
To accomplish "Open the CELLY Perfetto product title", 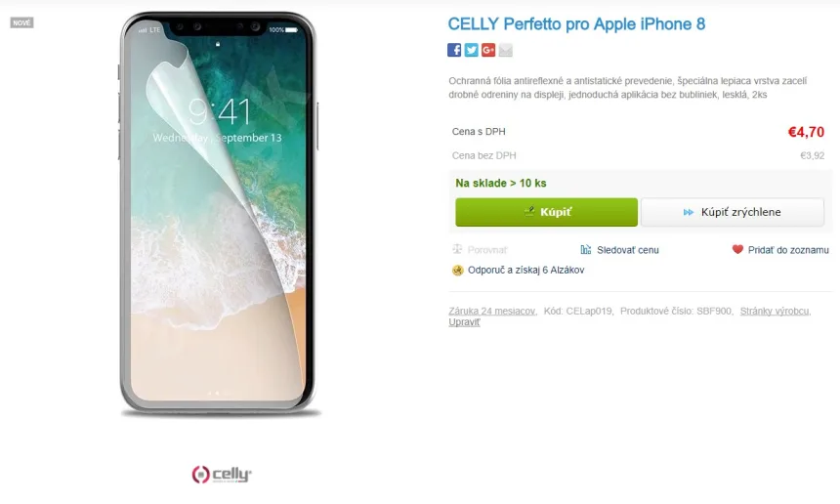I will pyautogui.click(x=576, y=24).
